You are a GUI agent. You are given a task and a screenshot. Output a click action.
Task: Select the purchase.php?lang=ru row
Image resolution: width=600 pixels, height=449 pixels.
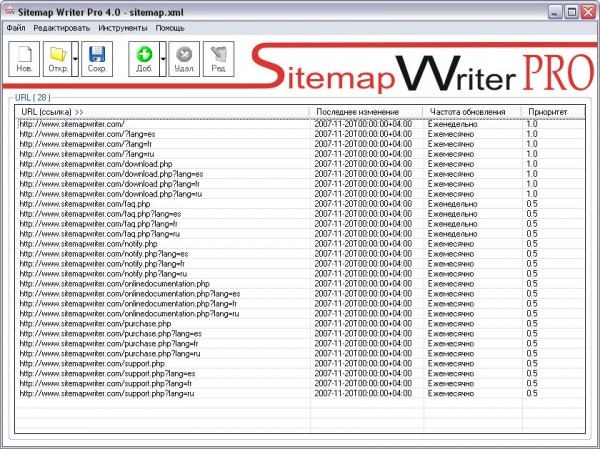301,353
